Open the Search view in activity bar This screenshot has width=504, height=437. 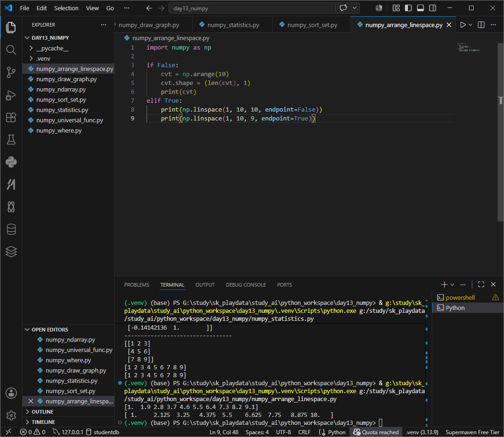[11, 50]
